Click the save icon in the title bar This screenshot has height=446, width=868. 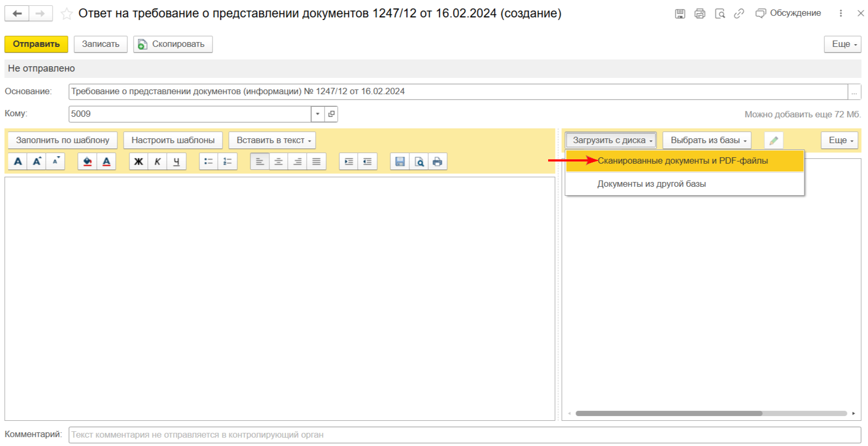click(680, 14)
